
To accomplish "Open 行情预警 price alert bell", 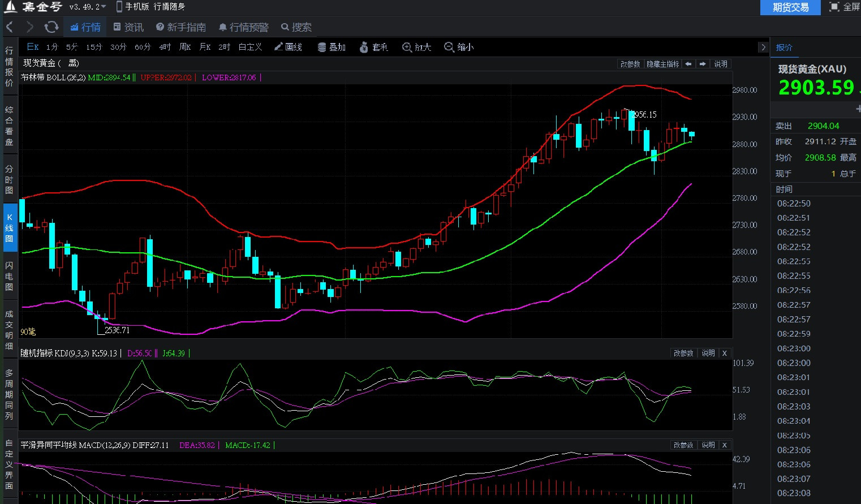I will click(244, 27).
